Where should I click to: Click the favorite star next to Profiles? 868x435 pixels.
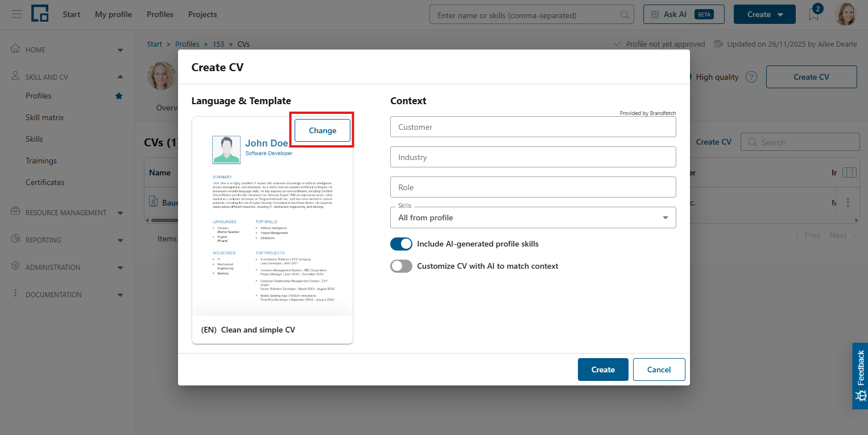119,96
